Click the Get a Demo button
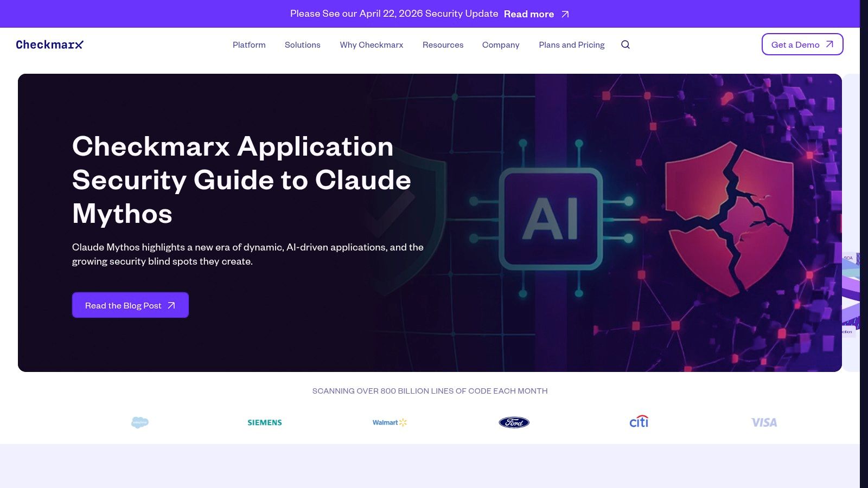 (x=802, y=44)
